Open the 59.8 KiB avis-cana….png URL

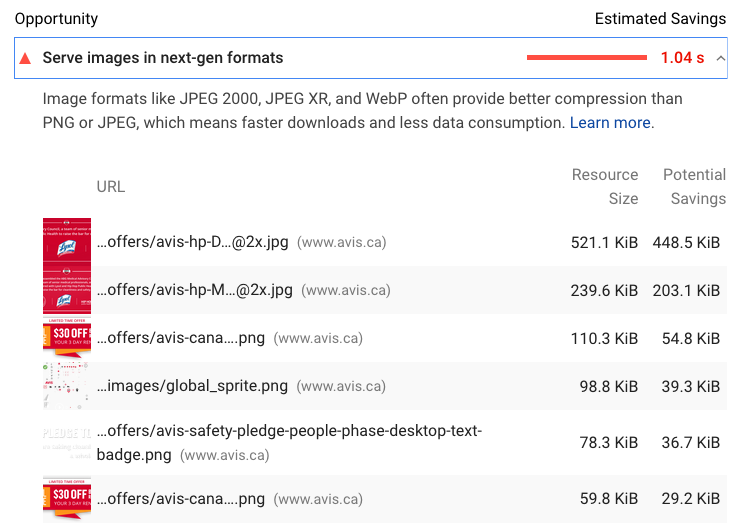[x=180, y=499]
